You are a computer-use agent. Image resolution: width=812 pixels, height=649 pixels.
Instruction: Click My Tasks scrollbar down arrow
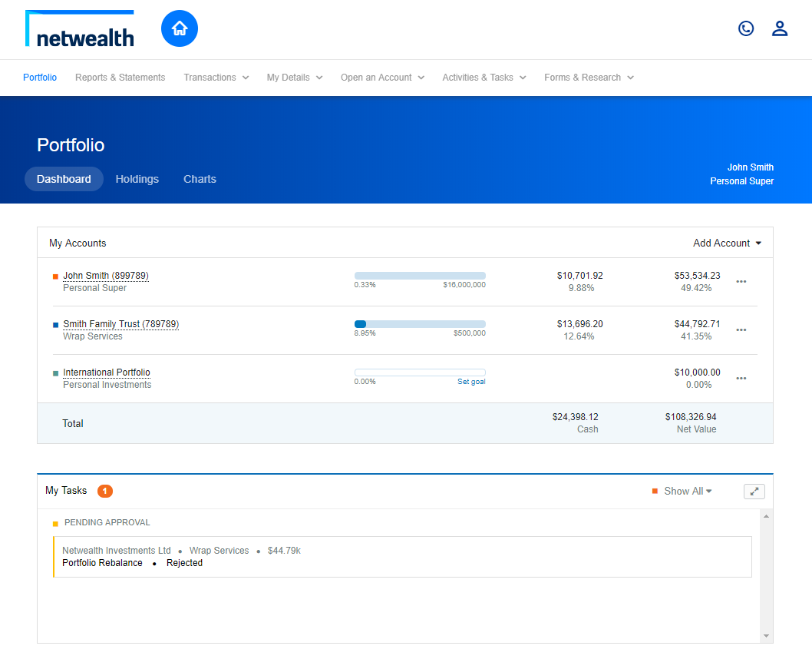tap(766, 636)
